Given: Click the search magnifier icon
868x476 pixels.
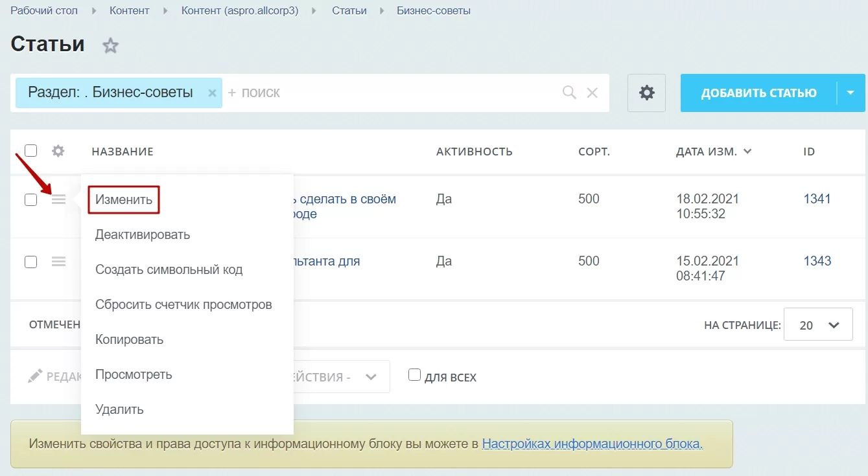Looking at the screenshot, I should pos(569,93).
